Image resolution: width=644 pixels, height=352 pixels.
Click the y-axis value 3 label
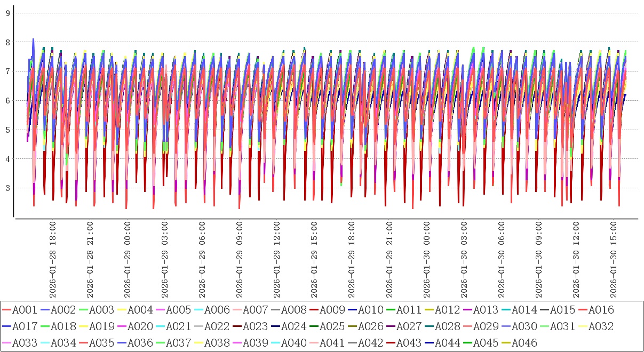[7, 188]
